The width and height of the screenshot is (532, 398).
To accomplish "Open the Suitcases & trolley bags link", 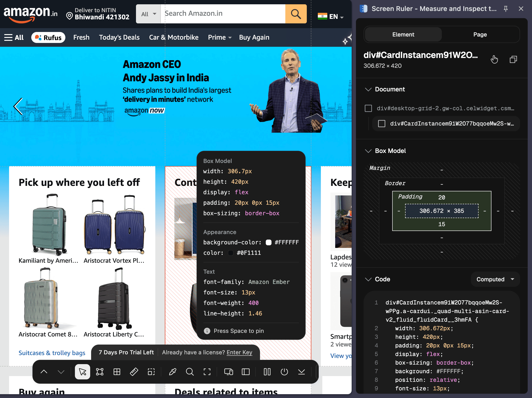I will (52, 353).
